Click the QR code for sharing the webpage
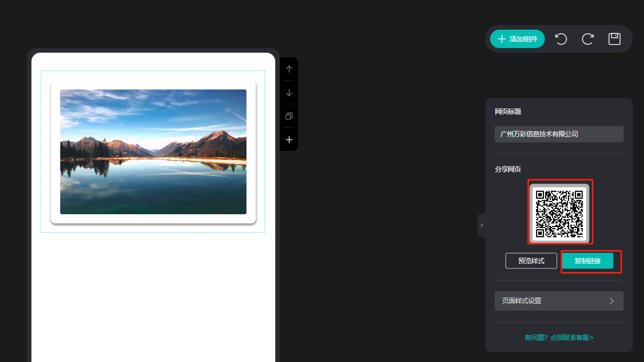 tap(559, 213)
